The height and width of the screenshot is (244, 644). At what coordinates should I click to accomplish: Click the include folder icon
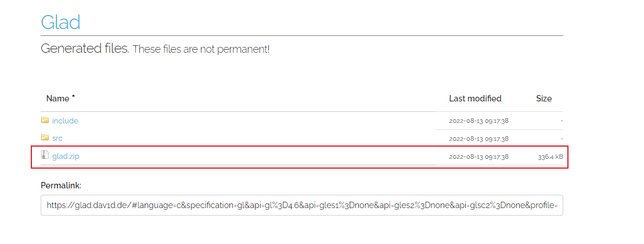point(45,121)
